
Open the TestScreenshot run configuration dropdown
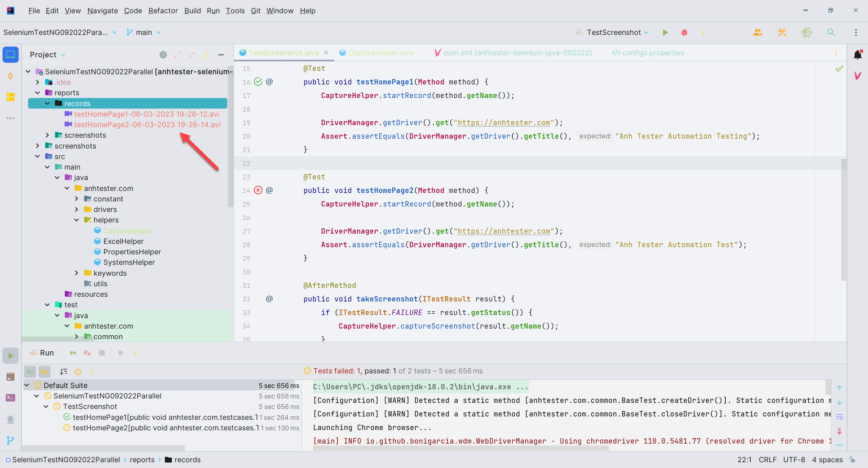[613, 33]
